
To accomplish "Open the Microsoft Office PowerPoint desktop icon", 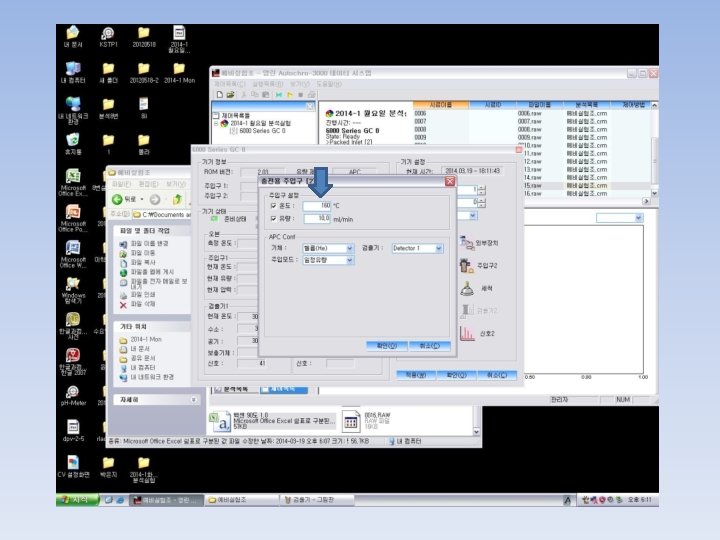I will (73, 218).
